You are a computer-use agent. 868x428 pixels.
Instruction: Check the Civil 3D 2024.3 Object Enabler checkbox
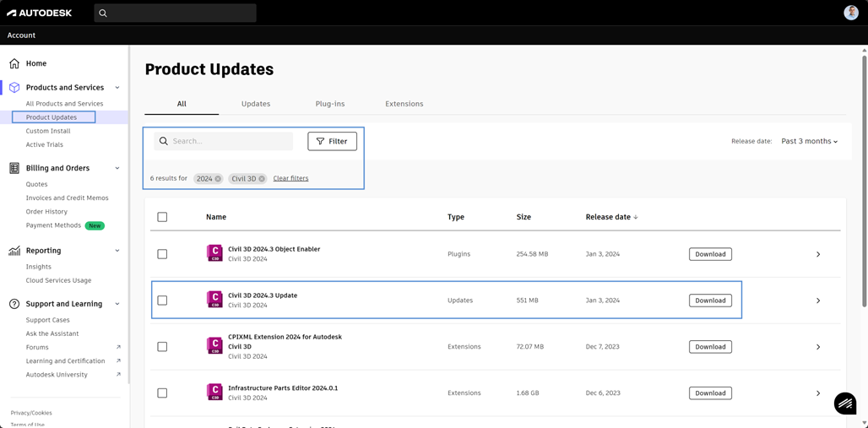162,254
